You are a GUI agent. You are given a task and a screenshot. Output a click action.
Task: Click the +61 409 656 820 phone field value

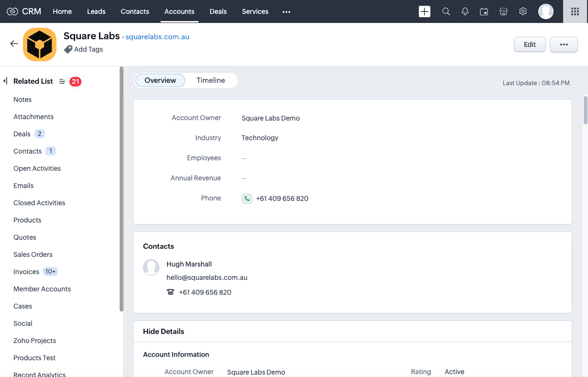(282, 199)
